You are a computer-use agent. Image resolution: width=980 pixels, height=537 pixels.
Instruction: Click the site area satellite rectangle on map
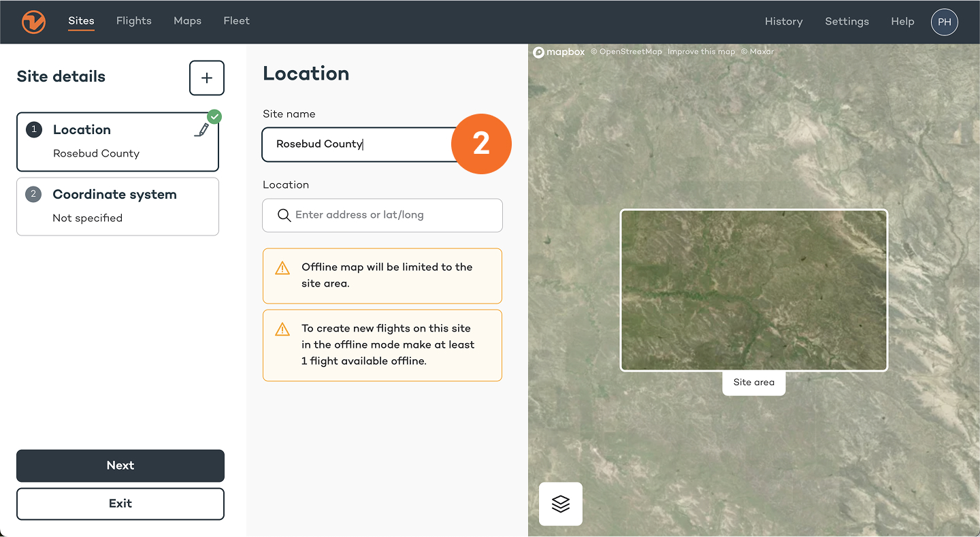[x=754, y=291]
